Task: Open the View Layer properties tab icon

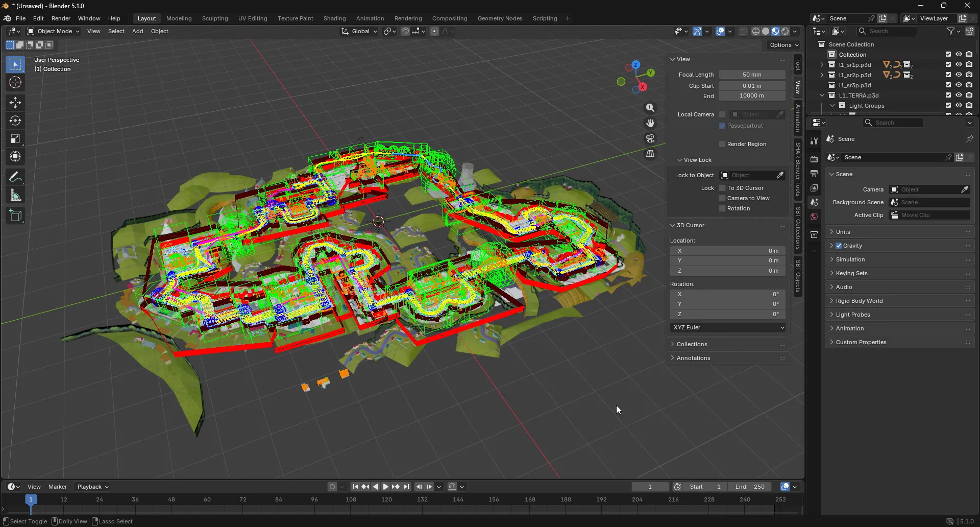Action: [x=814, y=188]
